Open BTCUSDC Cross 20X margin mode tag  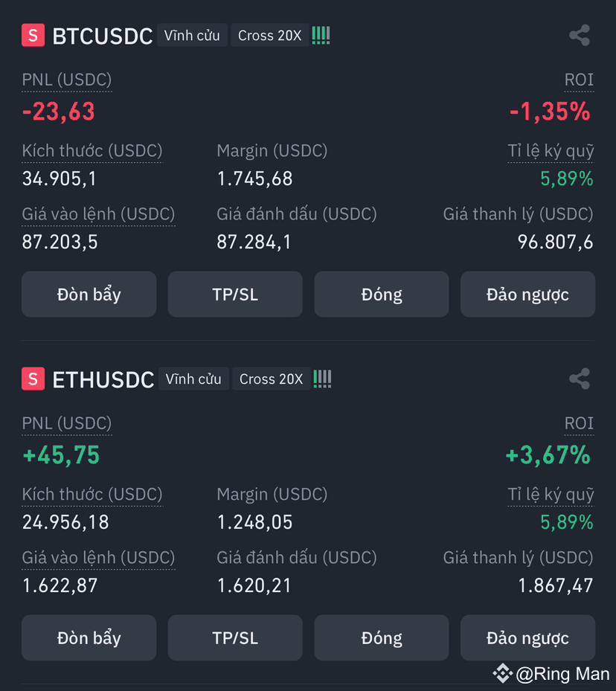269,35
